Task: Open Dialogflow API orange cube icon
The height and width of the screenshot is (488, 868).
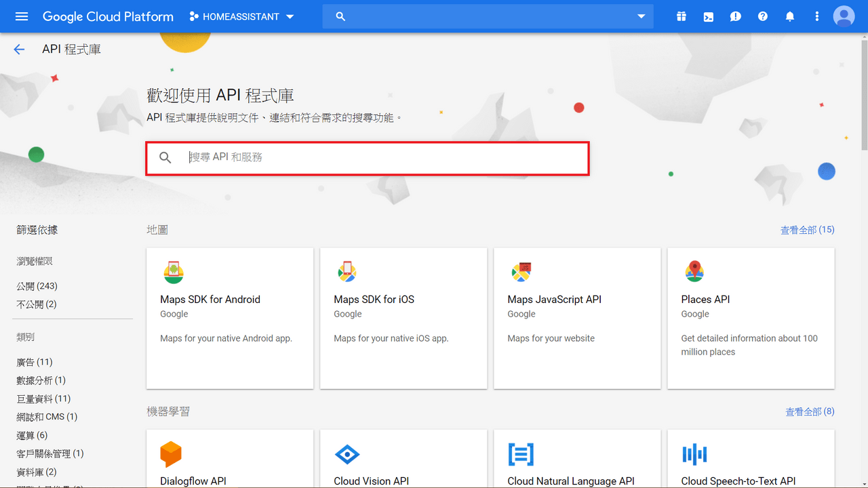Action: 171,454
